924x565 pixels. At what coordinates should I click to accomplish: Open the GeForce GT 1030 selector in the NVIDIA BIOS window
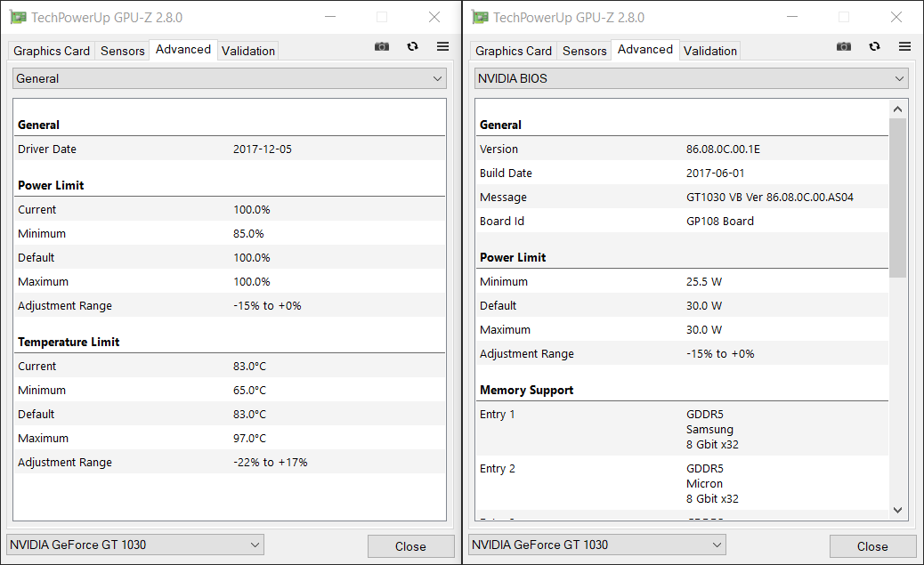tap(597, 545)
